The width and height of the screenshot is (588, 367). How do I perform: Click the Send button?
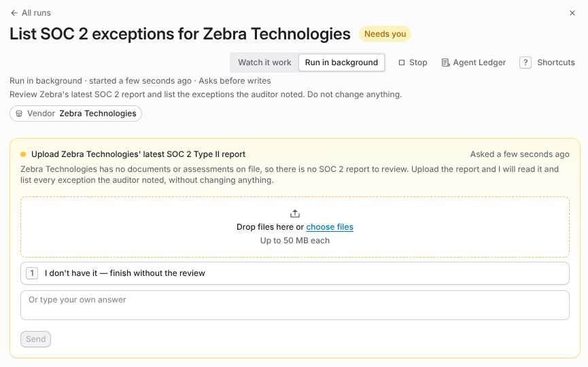[35, 339]
